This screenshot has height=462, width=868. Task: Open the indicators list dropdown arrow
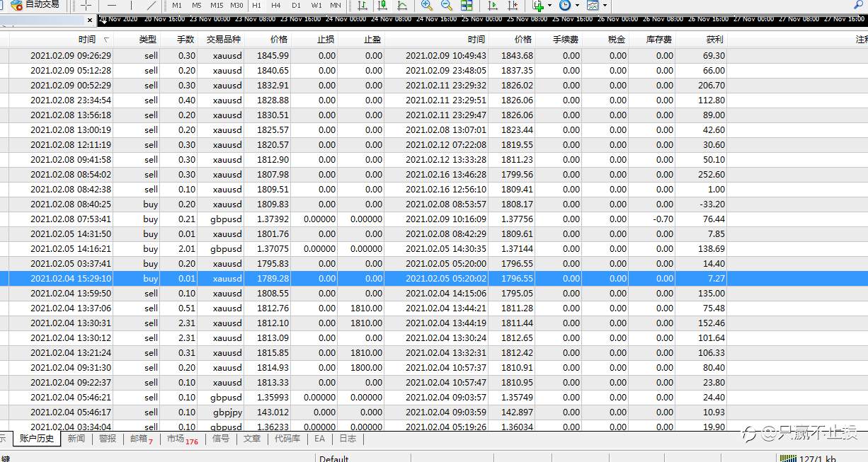point(550,6)
